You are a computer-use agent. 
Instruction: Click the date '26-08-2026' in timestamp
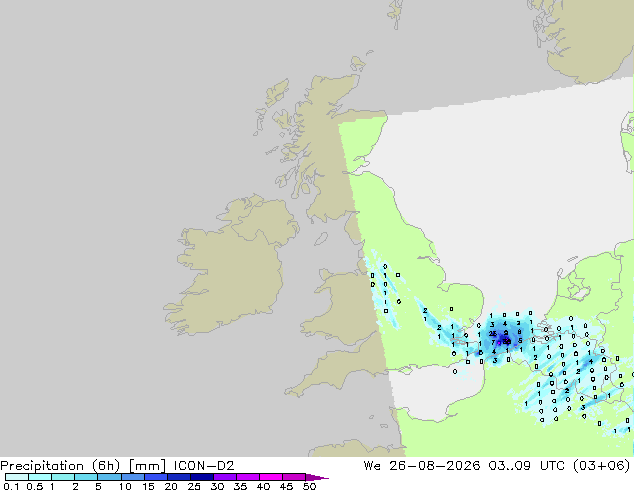pos(435,466)
